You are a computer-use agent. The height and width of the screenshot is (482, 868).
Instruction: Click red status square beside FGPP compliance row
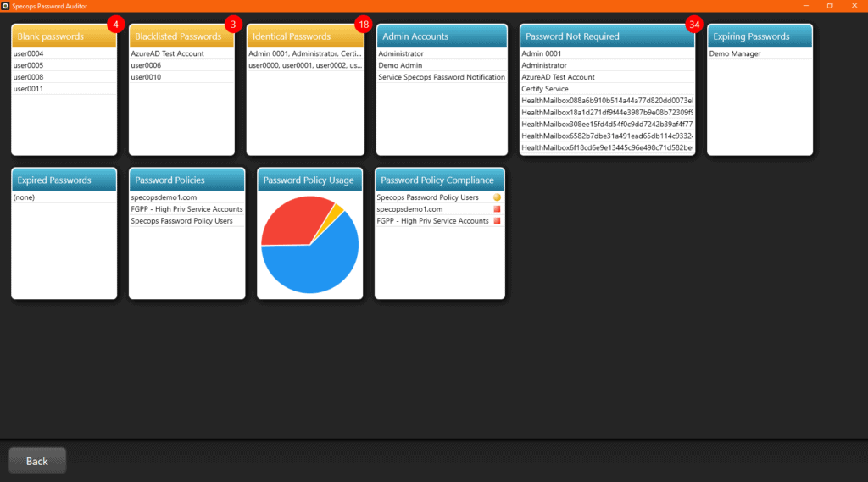tap(497, 221)
